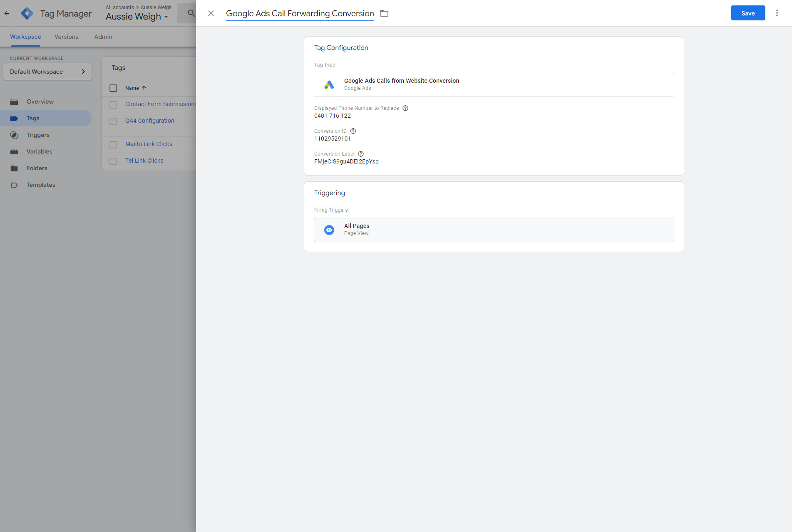792x532 pixels.
Task: Click the folder icon beside the tag name
Action: pyautogui.click(x=384, y=13)
